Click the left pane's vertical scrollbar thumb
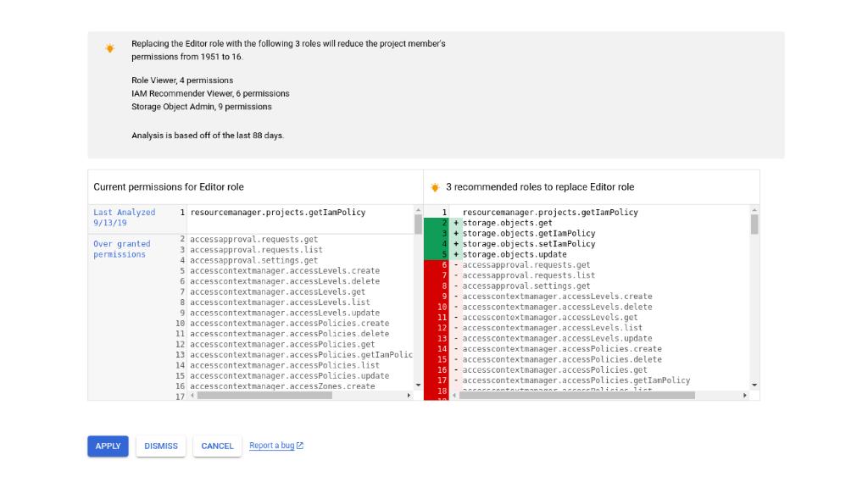868x488 pixels. [418, 224]
